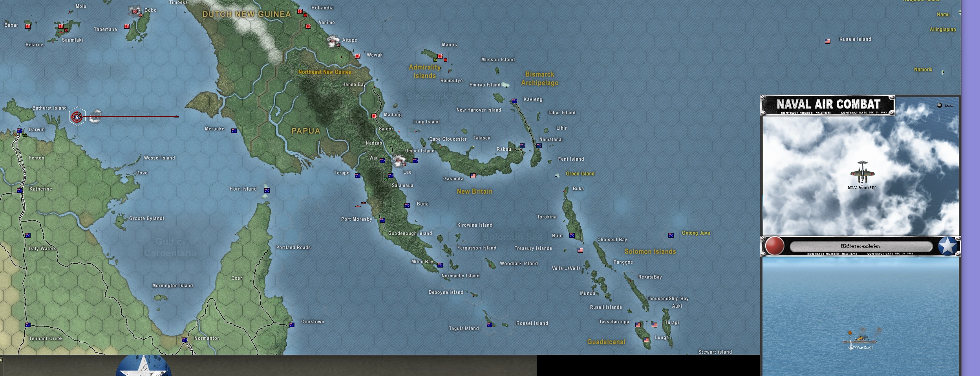
Task: Select the Australian flag at Darwin
Action: 20,131
